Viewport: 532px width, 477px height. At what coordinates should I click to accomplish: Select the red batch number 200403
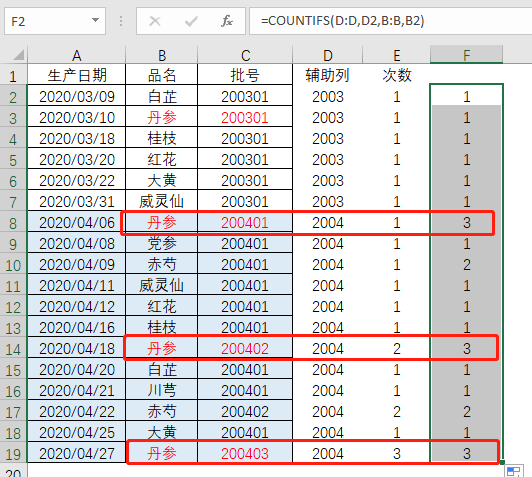(245, 453)
